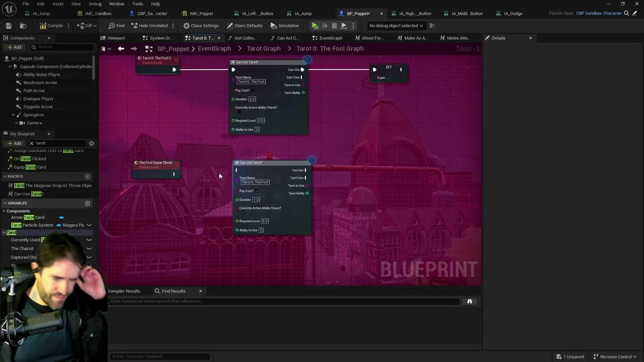This screenshot has height=362, width=644.
Task: Click the debug object locate icon
Action: 432,26
